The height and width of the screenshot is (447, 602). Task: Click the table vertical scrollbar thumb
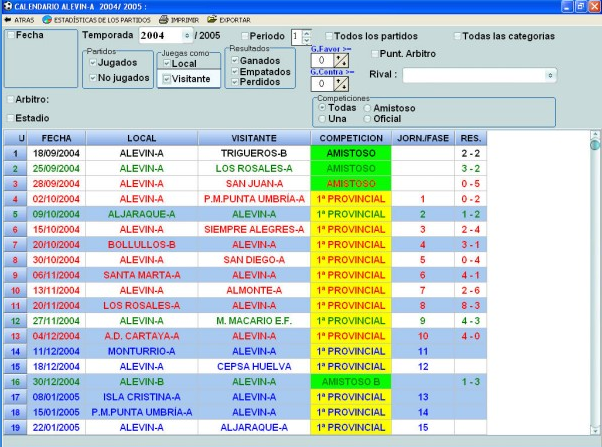(595, 145)
